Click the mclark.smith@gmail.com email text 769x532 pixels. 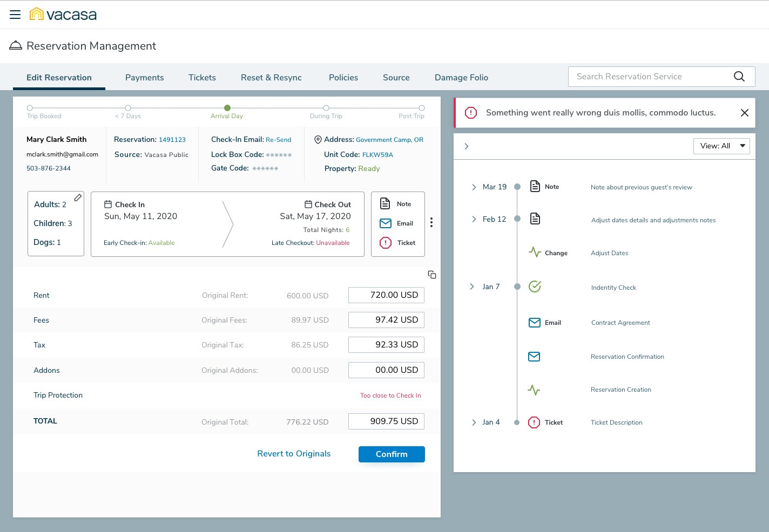click(x=62, y=154)
